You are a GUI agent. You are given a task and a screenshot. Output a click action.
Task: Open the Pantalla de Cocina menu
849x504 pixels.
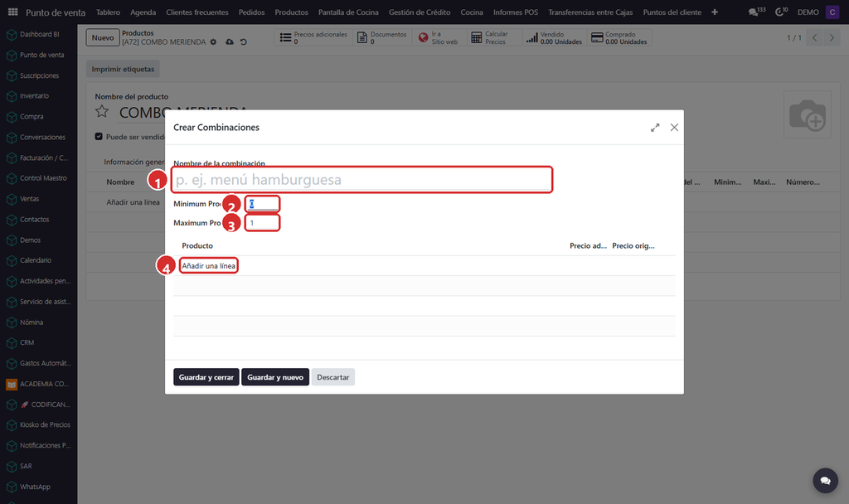(x=348, y=12)
